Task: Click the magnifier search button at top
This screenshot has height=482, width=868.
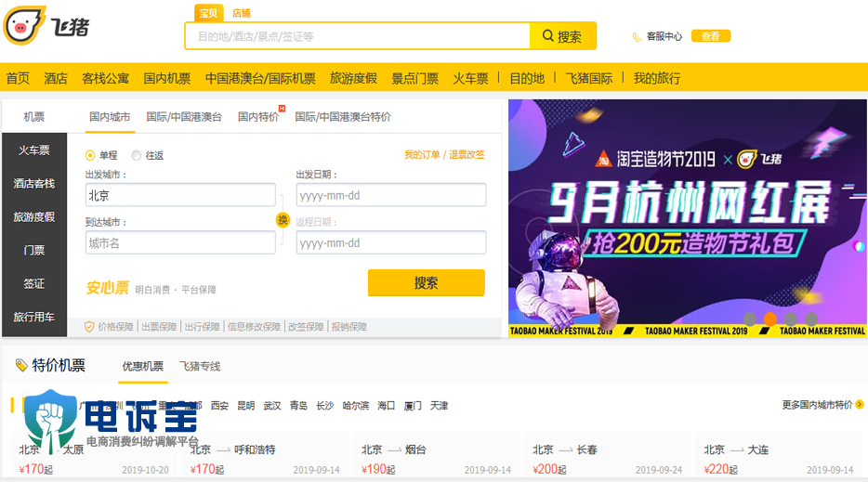Action: point(563,36)
